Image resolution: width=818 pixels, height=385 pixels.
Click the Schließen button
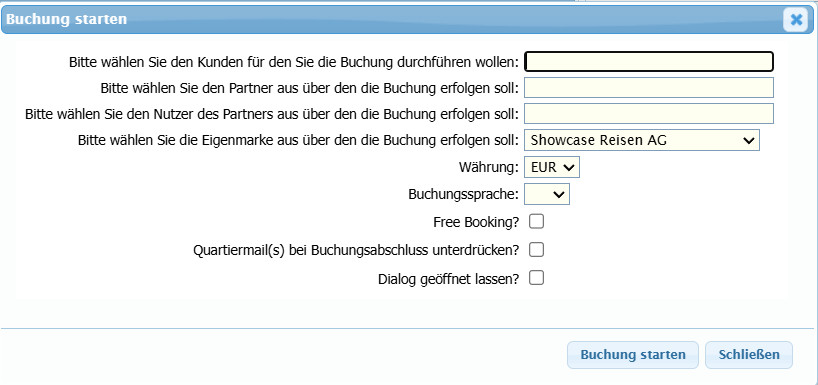coord(749,355)
